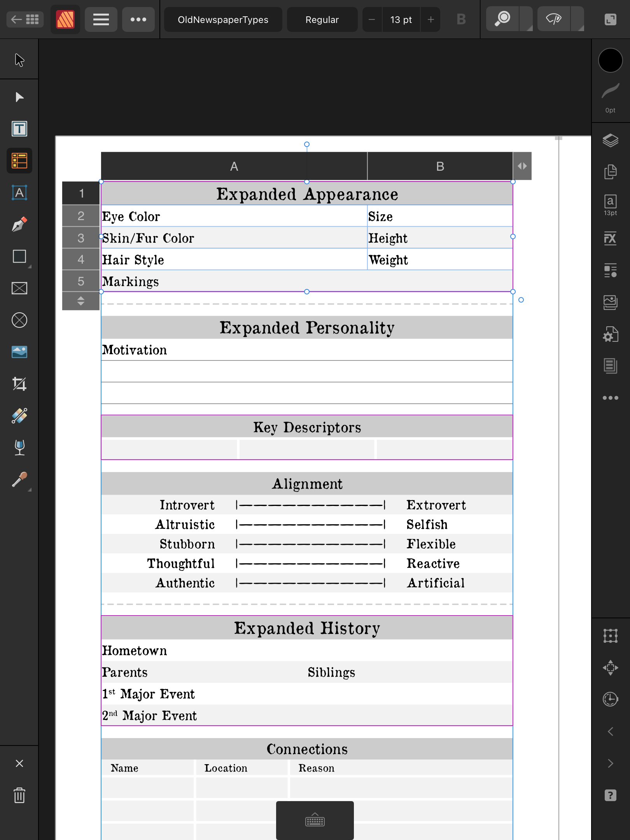Show more studio panels ellipsis

pos(610,398)
